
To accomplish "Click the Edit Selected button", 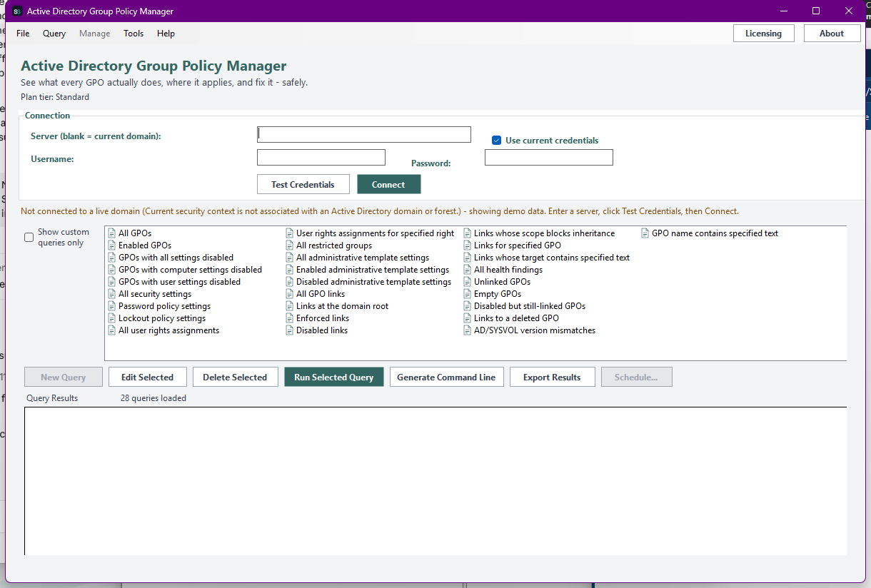I will click(x=147, y=377).
